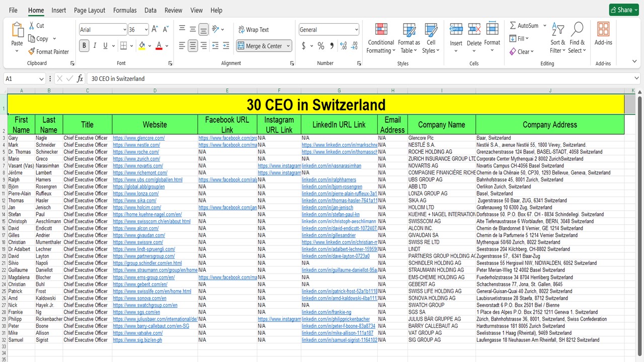Expand the Merge & Center dropdown arrow

[x=288, y=46]
